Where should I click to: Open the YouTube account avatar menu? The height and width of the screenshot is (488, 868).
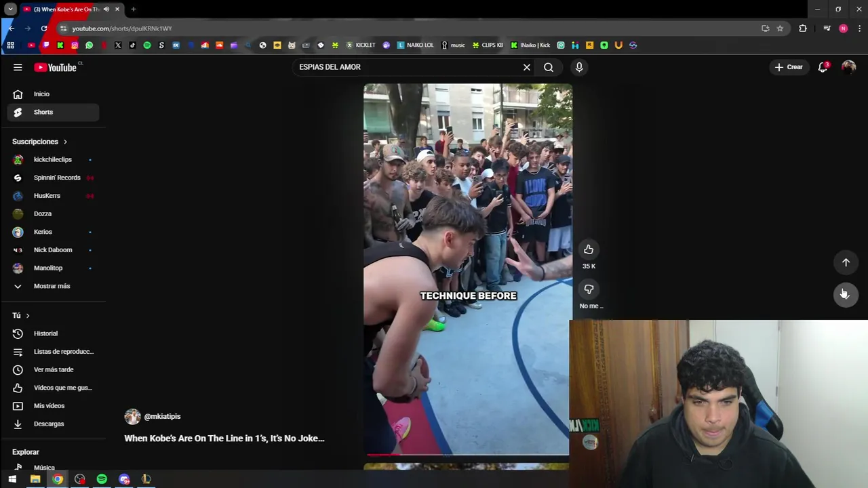point(848,67)
